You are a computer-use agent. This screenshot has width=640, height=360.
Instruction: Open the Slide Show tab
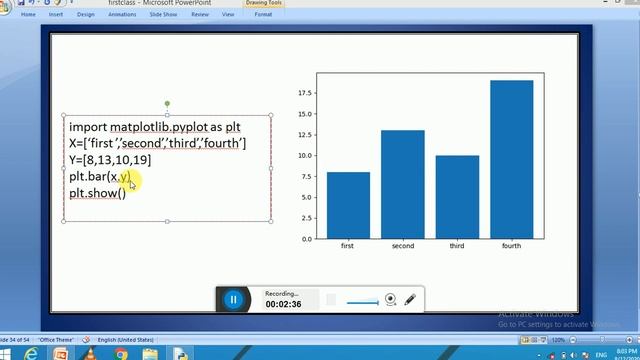pos(163,14)
